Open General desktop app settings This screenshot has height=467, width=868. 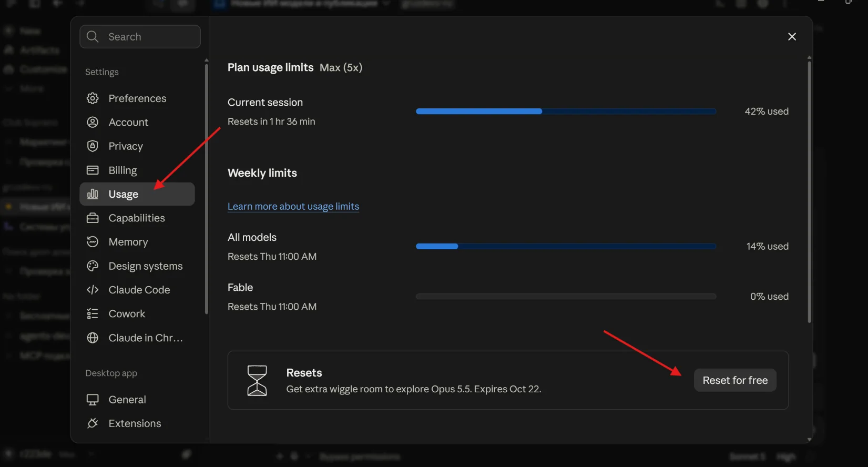137,400
